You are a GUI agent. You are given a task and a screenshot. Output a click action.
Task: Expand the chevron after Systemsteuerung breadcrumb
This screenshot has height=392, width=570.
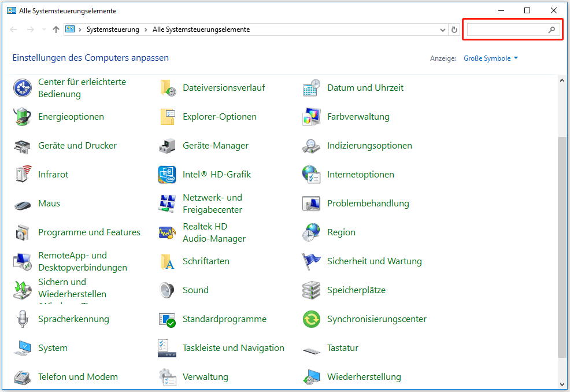(x=146, y=29)
